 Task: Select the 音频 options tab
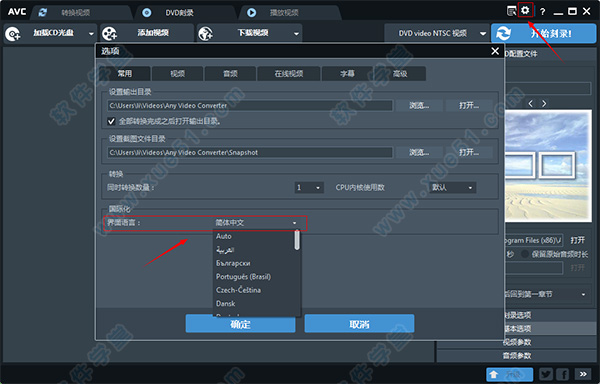230,73
